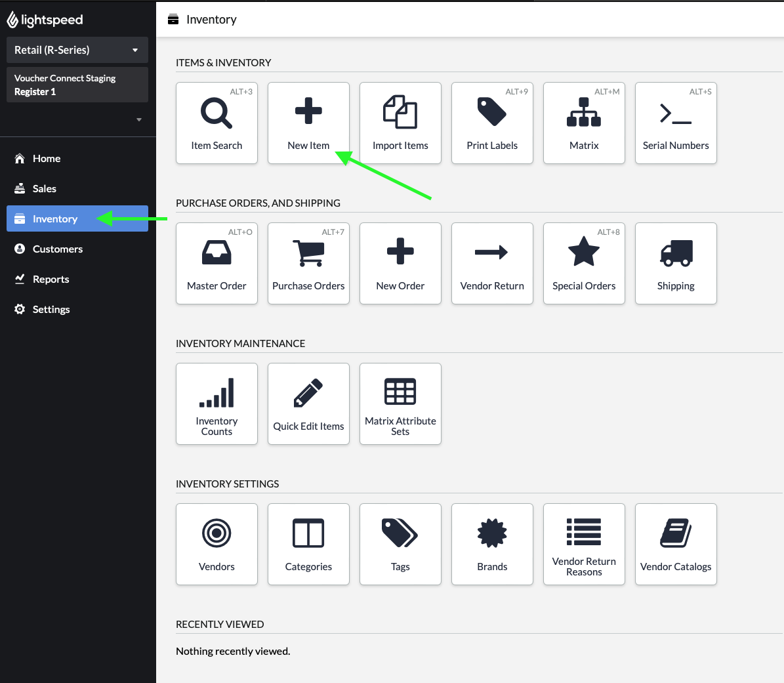Click the New Item plus tile
This screenshot has width=784, height=683.
pyautogui.click(x=308, y=123)
